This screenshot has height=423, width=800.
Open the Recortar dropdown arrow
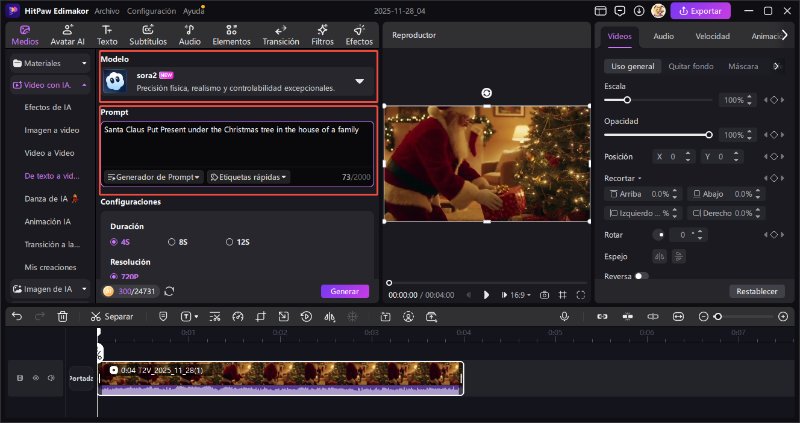(x=639, y=179)
